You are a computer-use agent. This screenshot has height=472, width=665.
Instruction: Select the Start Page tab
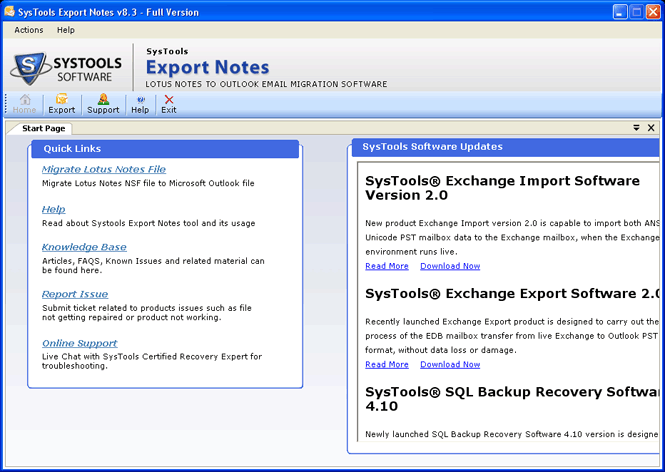click(43, 128)
